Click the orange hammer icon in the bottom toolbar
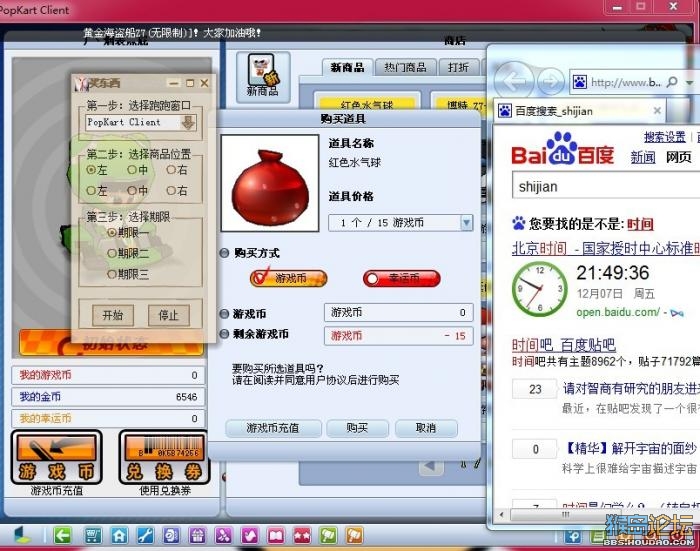 (x=354, y=535)
